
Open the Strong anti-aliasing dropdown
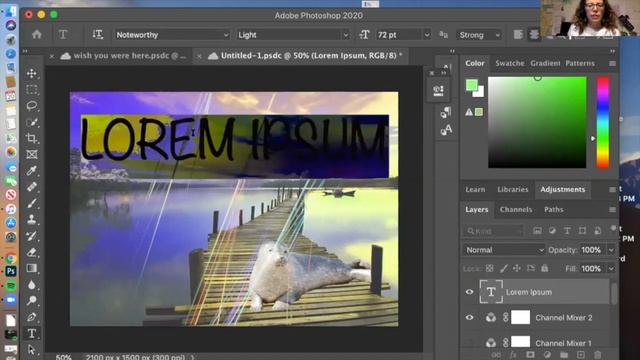tap(479, 35)
